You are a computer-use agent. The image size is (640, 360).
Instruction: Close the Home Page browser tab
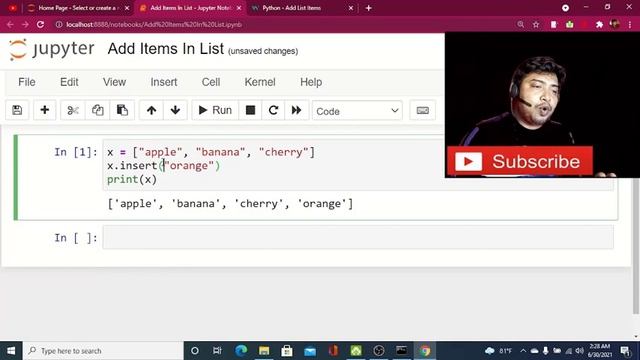coord(127,8)
